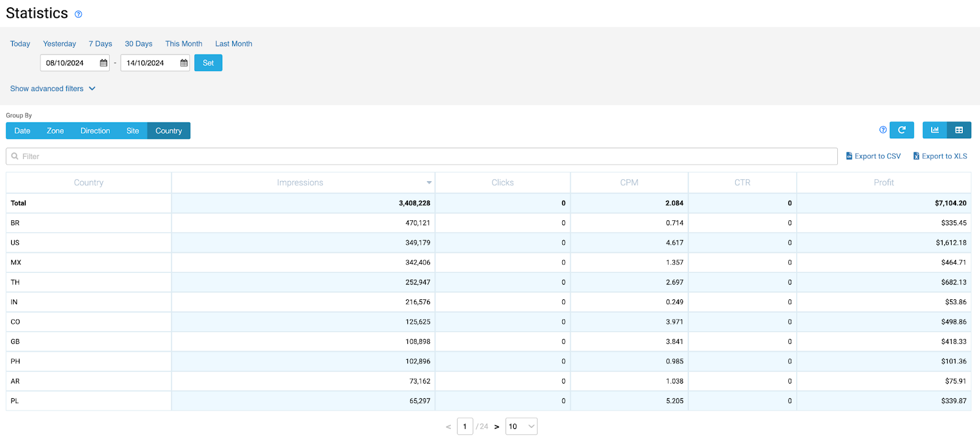Switch to table view
The height and width of the screenshot is (443, 980).
pos(959,130)
